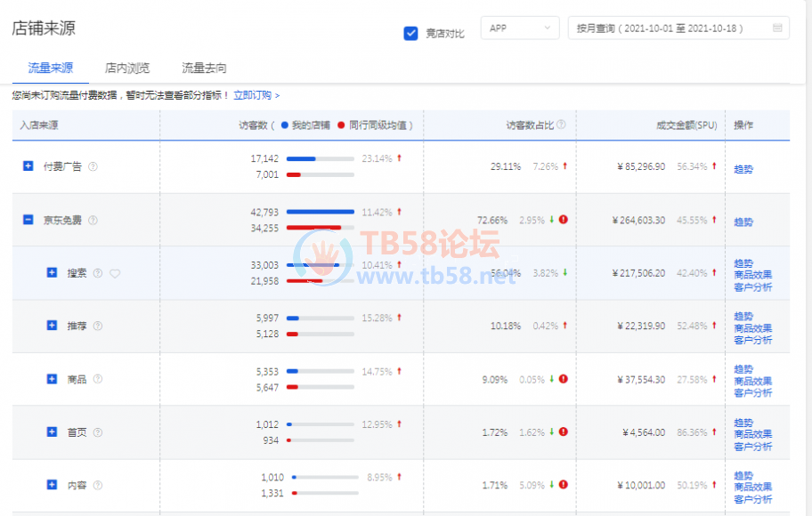The width and height of the screenshot is (812, 516).
Task: Click the calendar icon in date field
Action: (x=777, y=28)
